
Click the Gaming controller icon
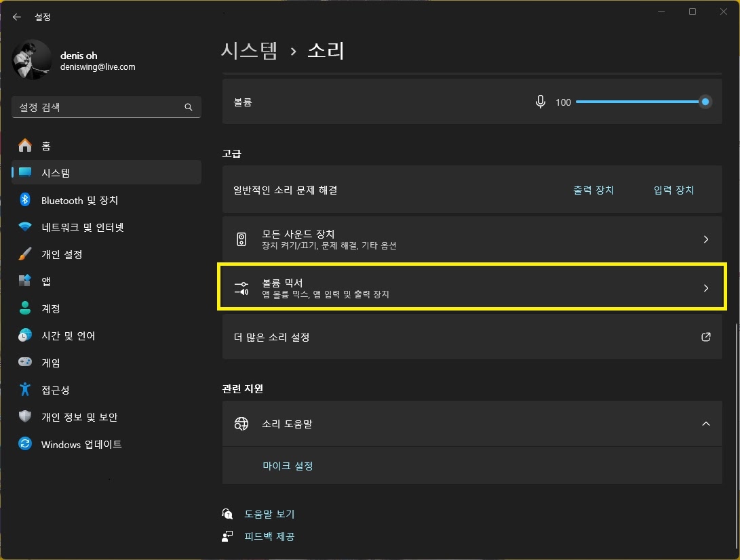(25, 362)
